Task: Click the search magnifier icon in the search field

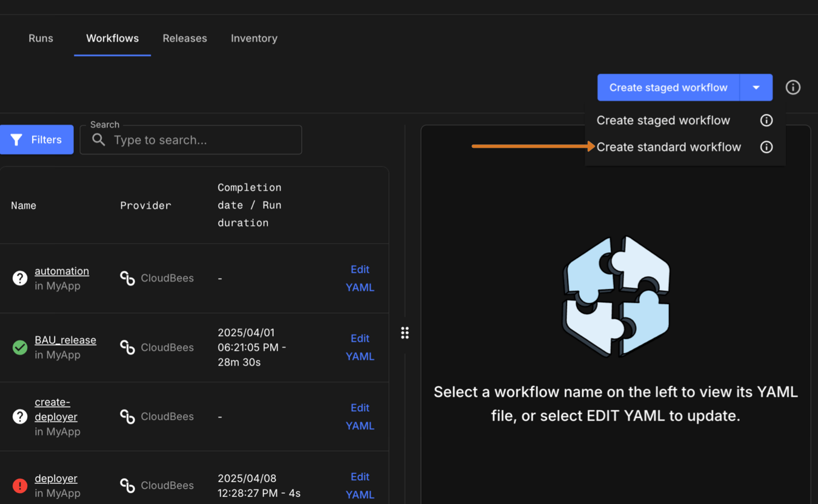Action: [x=99, y=140]
